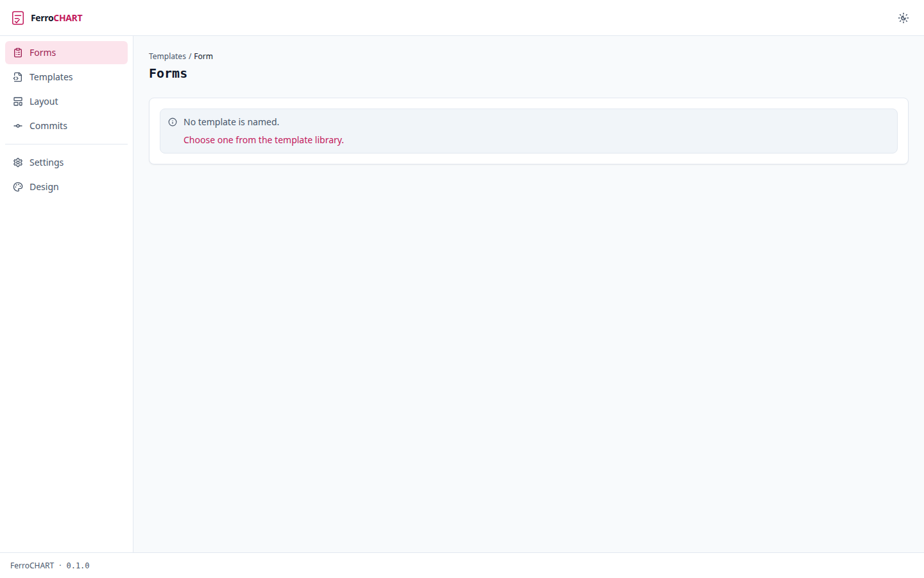Click the Settings gear icon in sidebar
Screen dimensions: 924x578
(18, 162)
